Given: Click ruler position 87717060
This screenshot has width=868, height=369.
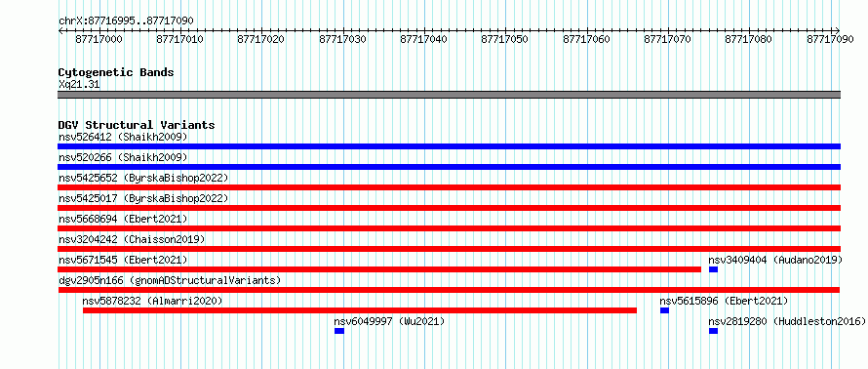Looking at the screenshot, I should (x=587, y=39).
